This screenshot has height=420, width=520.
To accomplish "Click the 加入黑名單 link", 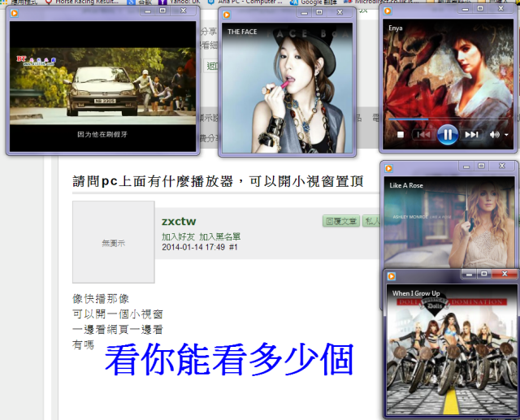I will point(220,236).
